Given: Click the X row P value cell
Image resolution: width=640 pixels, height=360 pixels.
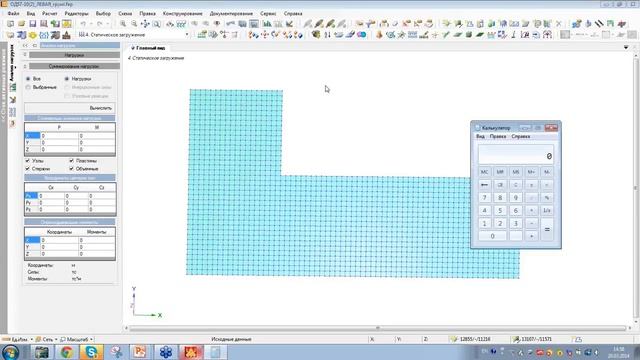Looking at the screenshot, I should click(59, 136).
